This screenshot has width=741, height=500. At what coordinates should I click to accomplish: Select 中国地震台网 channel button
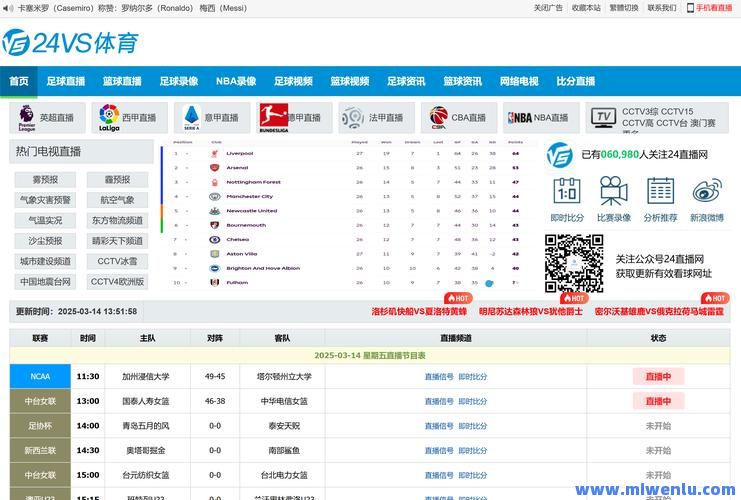45,282
